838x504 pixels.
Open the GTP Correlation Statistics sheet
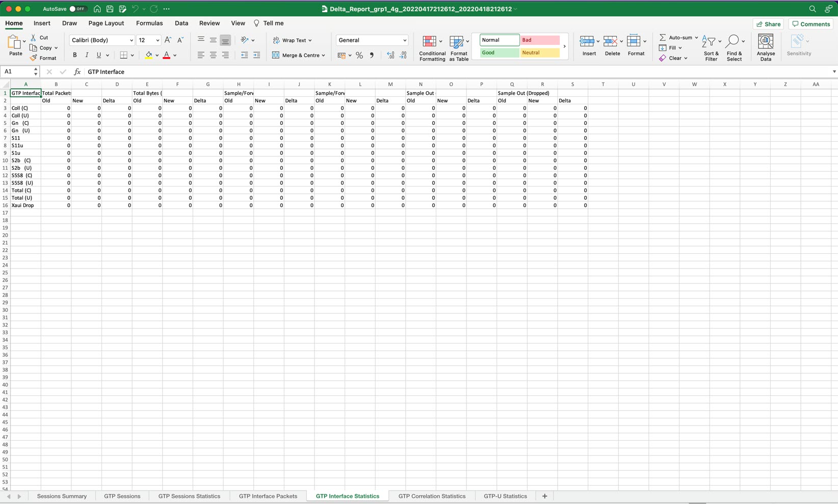tap(432, 496)
